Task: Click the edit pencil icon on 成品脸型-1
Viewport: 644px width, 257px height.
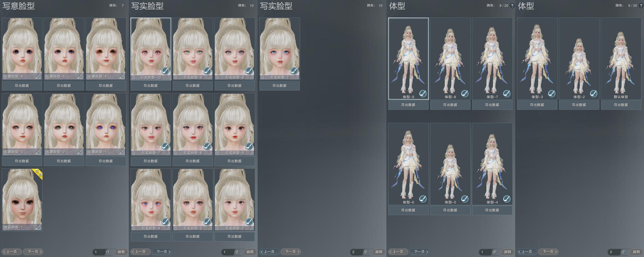Action: [38, 227]
